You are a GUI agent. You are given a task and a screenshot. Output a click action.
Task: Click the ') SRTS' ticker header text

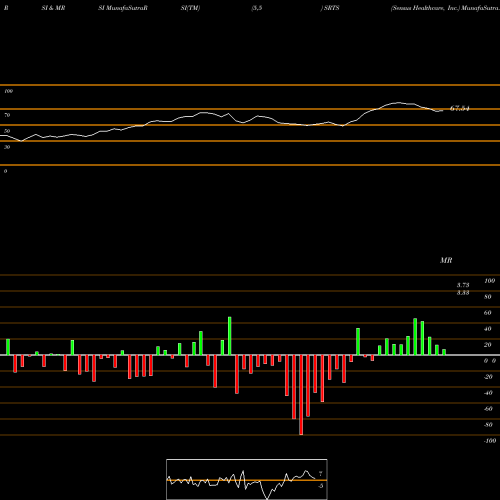330,8
